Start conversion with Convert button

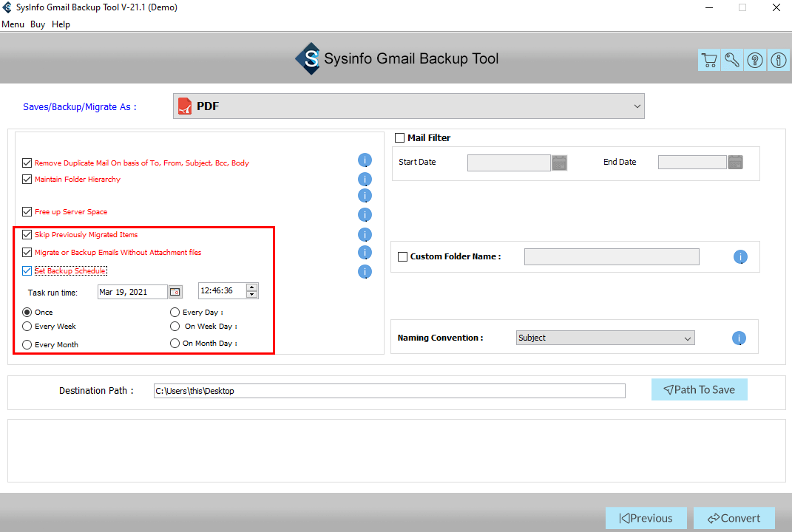pyautogui.click(x=734, y=518)
